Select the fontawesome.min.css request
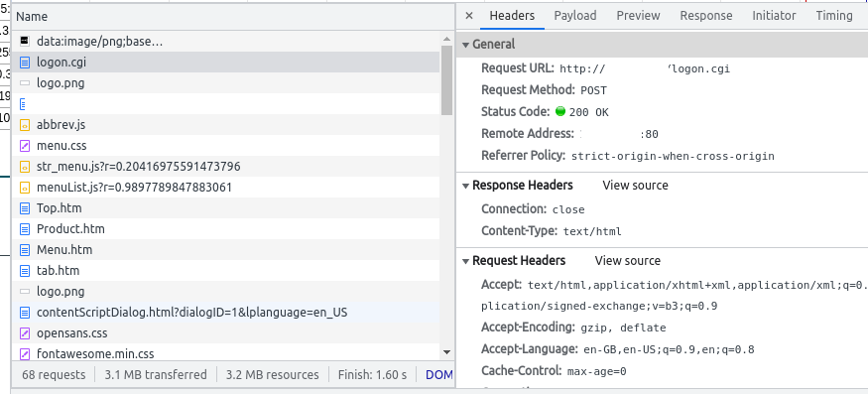The width and height of the screenshot is (868, 394). (x=226, y=352)
